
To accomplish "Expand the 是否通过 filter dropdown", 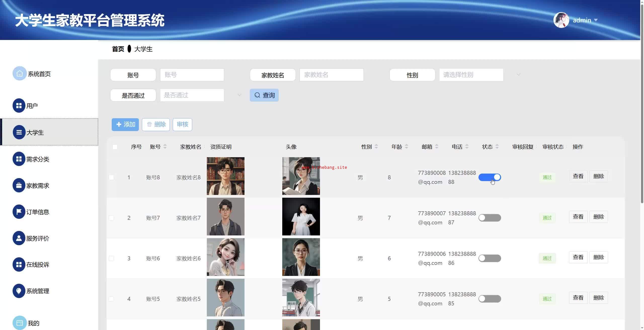I will pyautogui.click(x=192, y=95).
